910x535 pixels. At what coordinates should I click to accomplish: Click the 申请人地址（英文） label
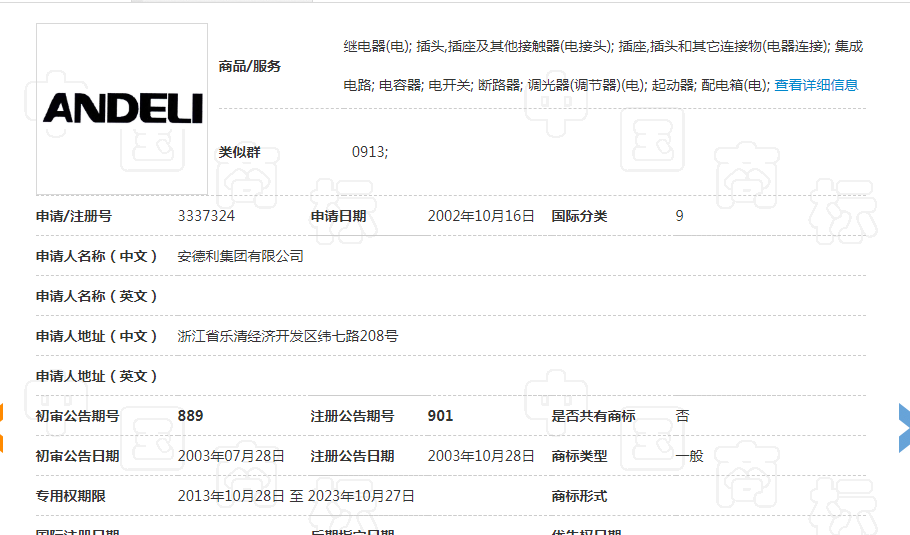96,376
